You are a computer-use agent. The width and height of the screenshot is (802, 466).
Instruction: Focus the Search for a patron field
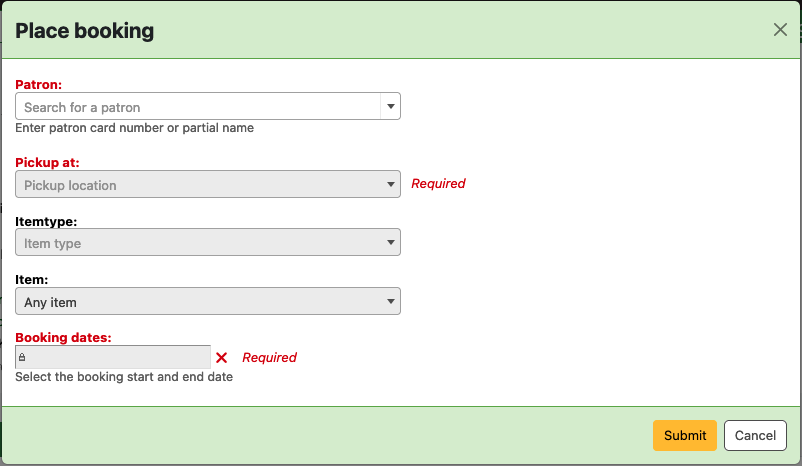198,107
